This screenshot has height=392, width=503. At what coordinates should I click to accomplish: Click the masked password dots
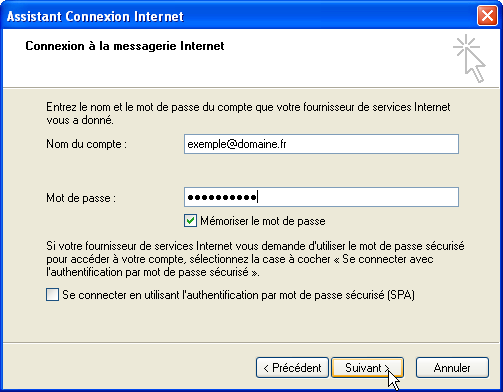pyautogui.click(x=222, y=197)
